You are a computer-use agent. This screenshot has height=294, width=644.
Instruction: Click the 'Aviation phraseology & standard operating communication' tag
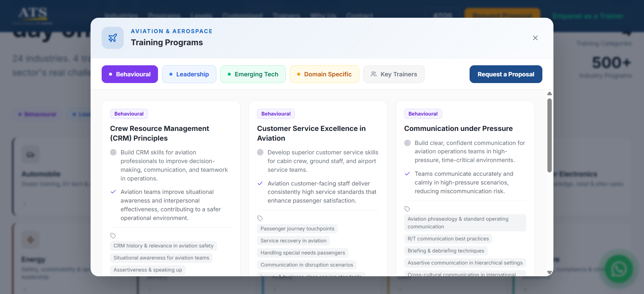coord(465,223)
